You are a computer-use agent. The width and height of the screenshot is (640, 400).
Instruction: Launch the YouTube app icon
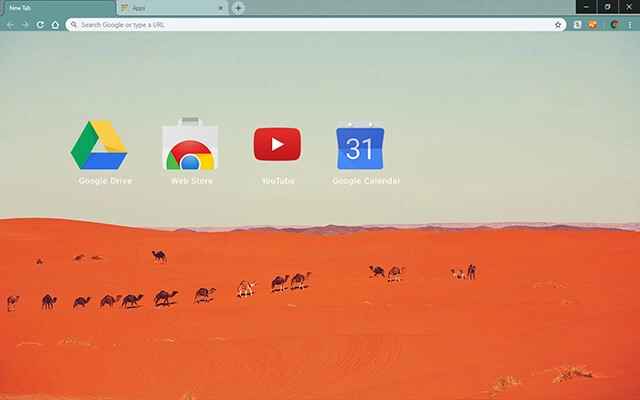tap(277, 144)
